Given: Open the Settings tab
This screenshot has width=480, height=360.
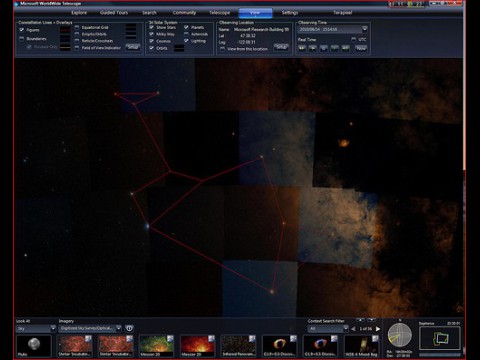Looking at the screenshot, I should point(290,13).
